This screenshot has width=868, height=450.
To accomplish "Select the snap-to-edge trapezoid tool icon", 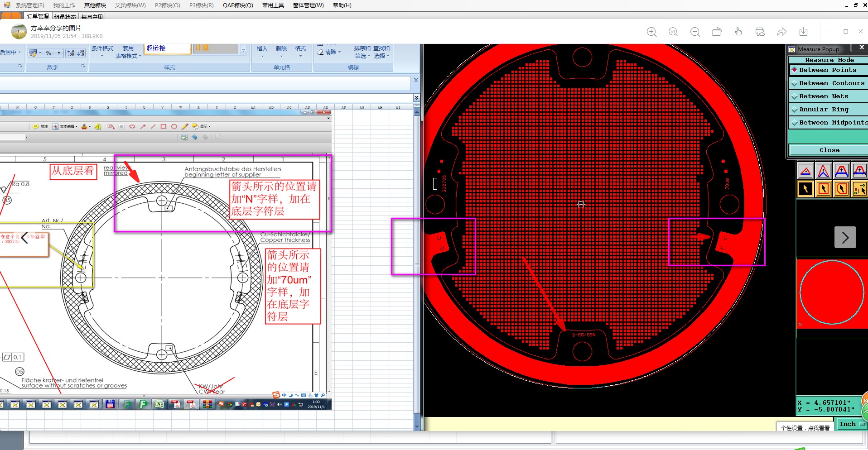I will 842,171.
